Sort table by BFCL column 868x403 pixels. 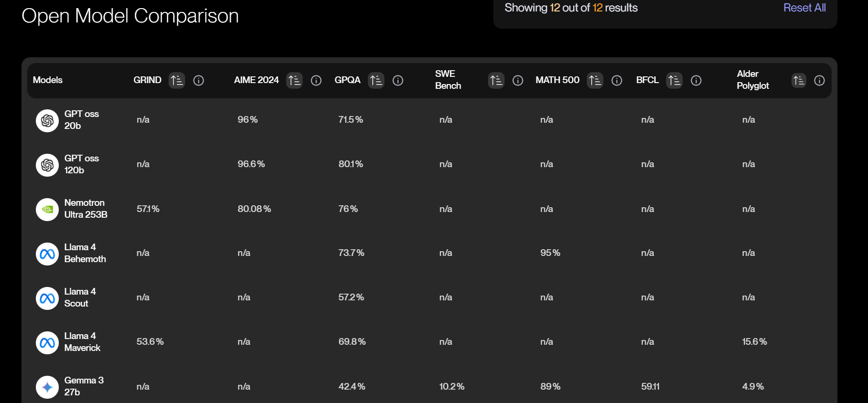[x=674, y=80]
